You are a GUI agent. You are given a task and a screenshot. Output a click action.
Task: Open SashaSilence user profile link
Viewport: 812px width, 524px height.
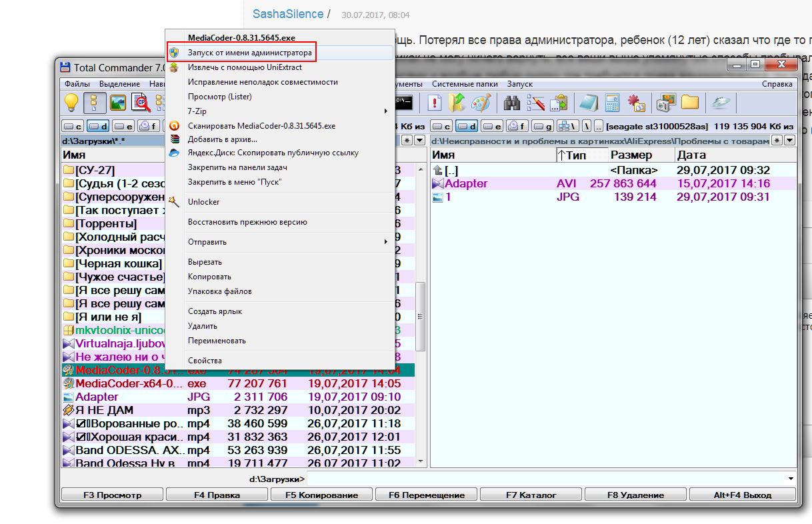pos(287,14)
